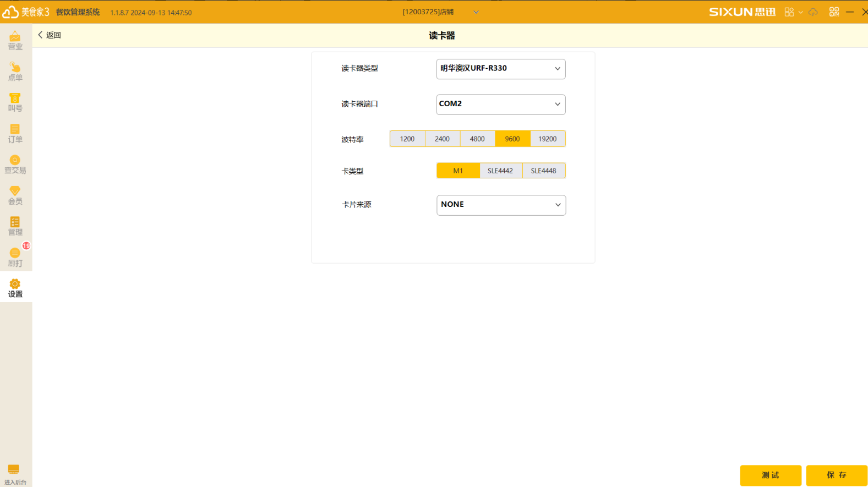Choose SLE4448 as card type
Image resolution: width=868 pixels, height=487 pixels.
point(543,171)
